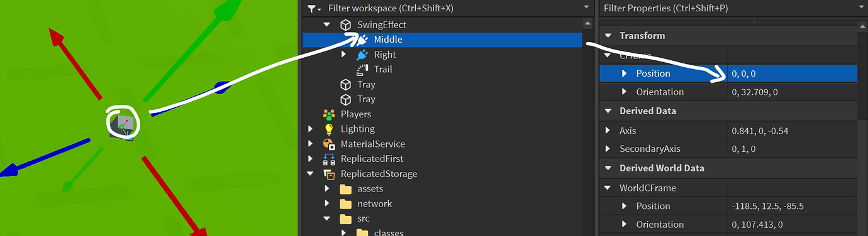Select Players in the Explorer tree
Viewport: 868px width, 236px height.
pos(442,114)
